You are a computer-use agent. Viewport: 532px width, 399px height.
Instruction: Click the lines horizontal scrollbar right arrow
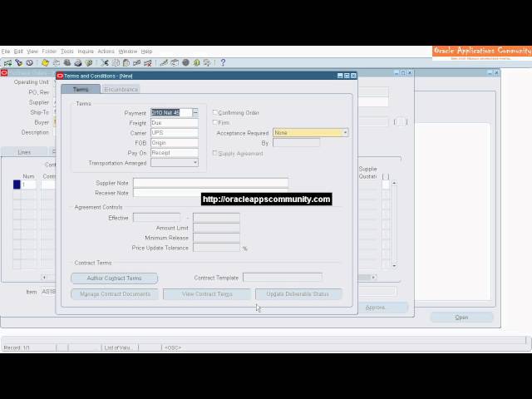373,278
